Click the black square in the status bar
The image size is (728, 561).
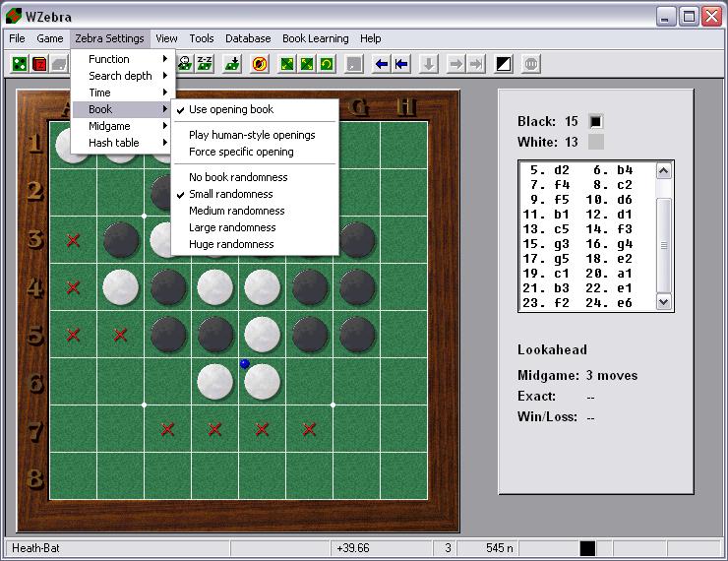pos(587,548)
